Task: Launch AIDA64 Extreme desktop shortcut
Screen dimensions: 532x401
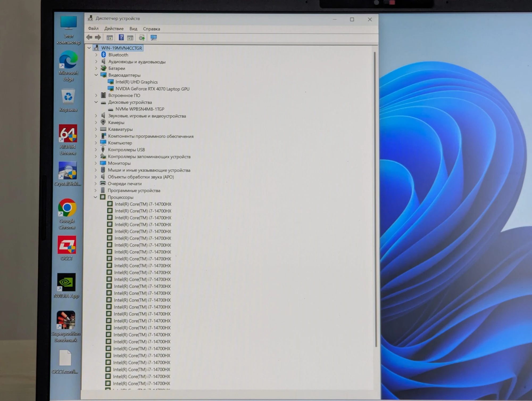Action: click(68, 140)
